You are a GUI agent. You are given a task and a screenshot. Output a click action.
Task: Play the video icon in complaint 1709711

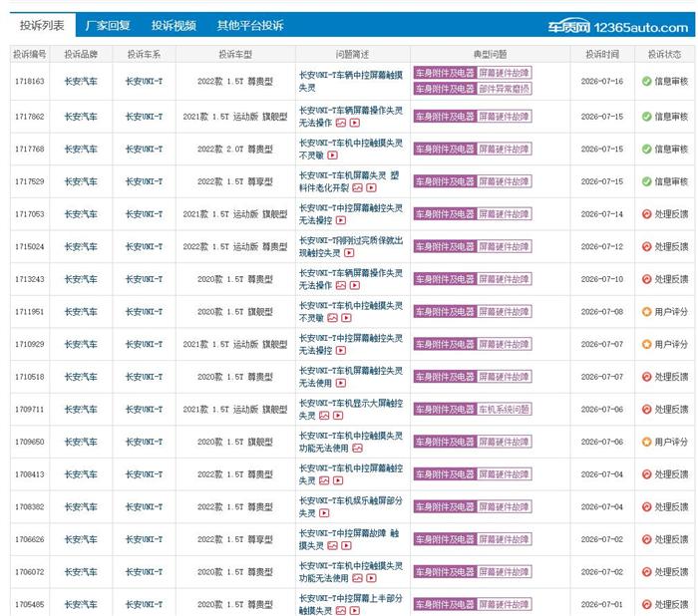[x=338, y=416]
